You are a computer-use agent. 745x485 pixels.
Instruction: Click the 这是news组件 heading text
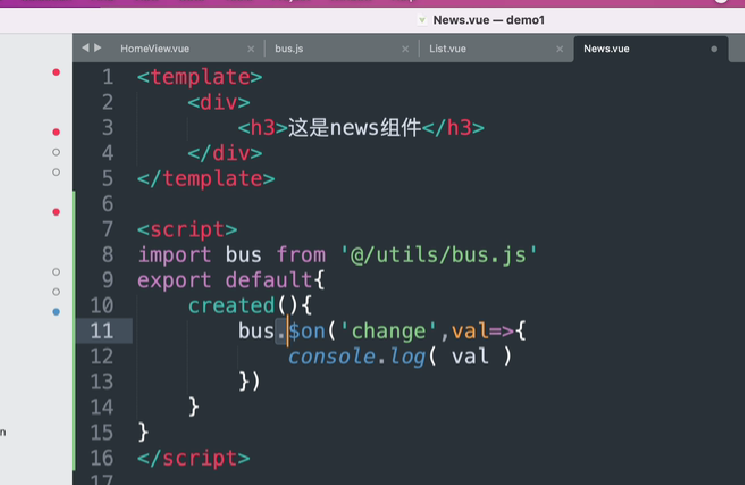pos(354,128)
